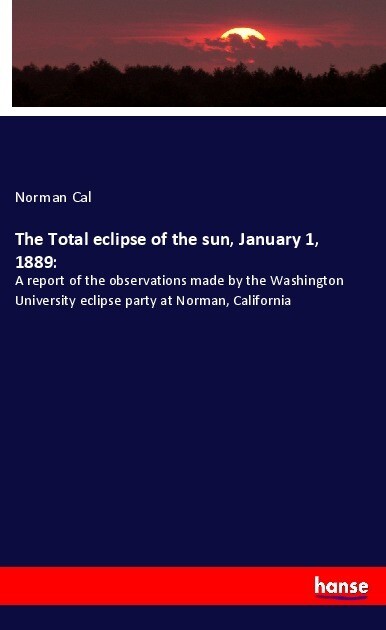Viewport: 386px width, 630px height.
Task: Click the white strip beneath the photograph
Action: [x=193, y=111]
